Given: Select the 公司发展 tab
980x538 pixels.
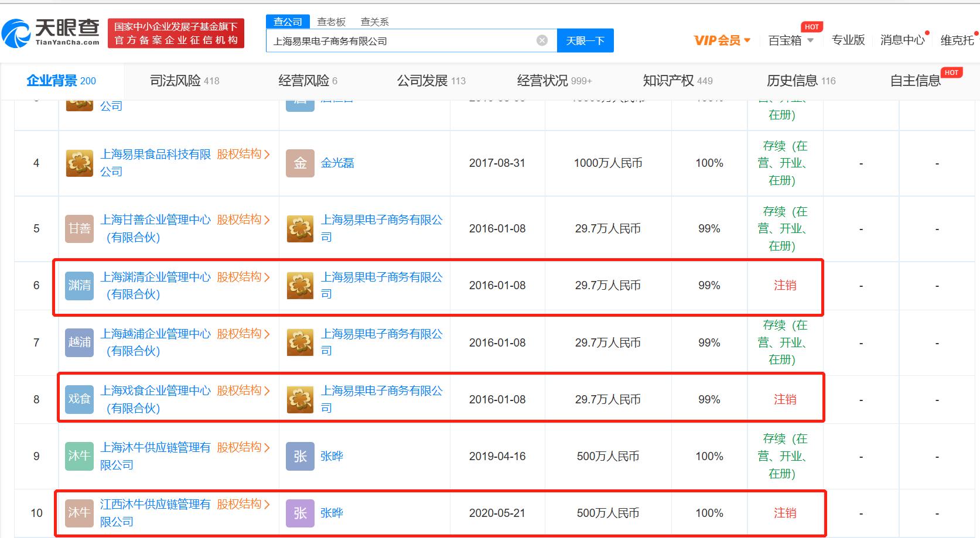Looking at the screenshot, I should click(x=431, y=81).
